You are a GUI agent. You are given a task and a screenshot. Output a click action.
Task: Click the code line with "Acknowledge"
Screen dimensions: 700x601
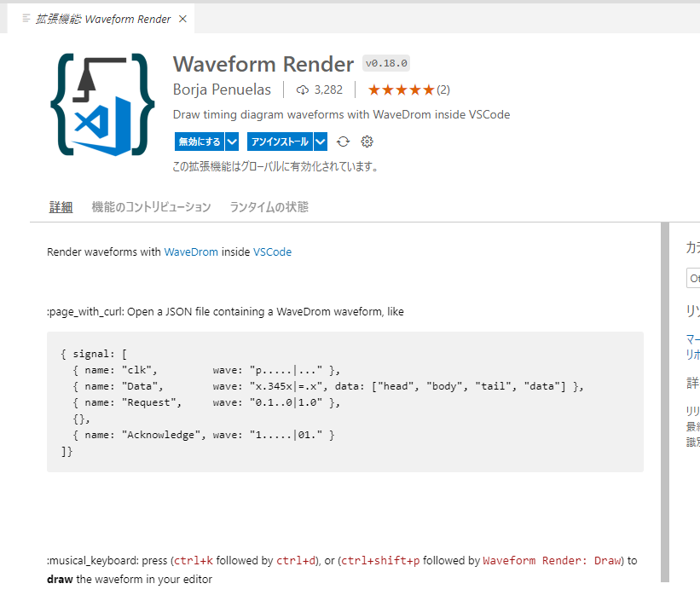204,435
